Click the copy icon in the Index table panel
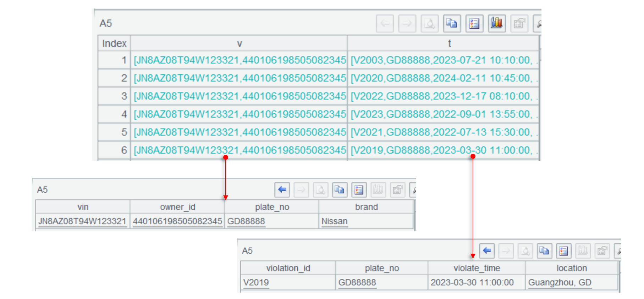The image size is (644, 299). tap(452, 24)
